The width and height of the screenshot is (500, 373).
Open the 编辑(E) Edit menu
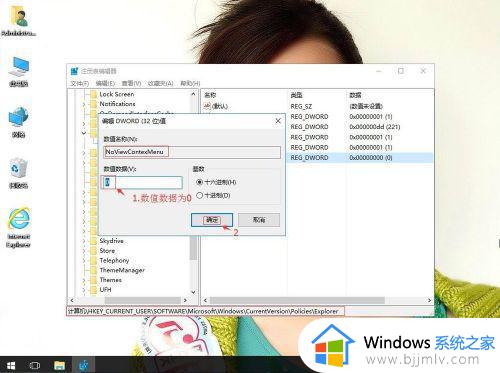pyautogui.click(x=105, y=83)
